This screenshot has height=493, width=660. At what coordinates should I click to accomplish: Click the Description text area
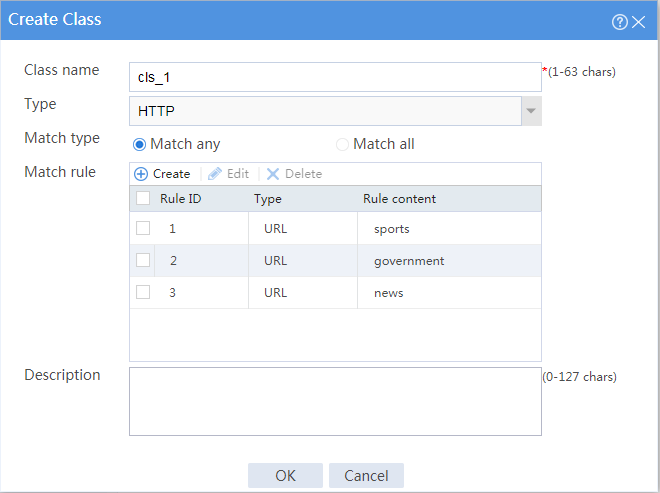point(335,402)
